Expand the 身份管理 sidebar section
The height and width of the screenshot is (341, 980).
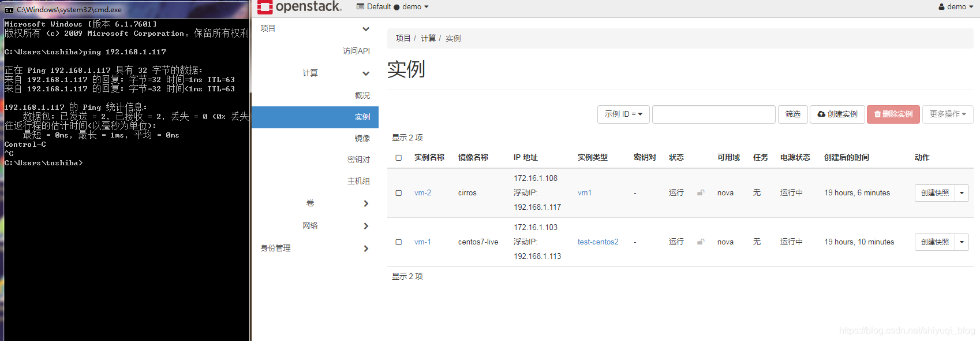click(315, 249)
